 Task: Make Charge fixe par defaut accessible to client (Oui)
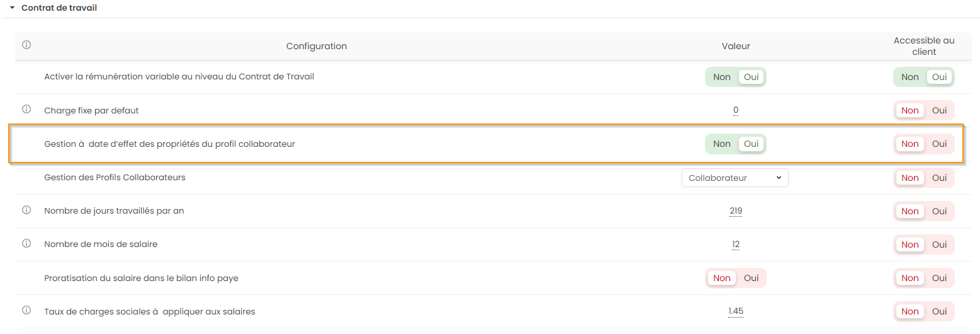click(x=939, y=110)
